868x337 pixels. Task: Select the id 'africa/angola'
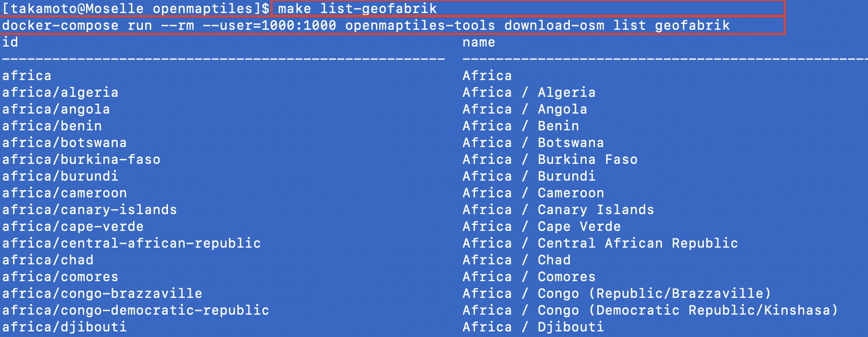56,109
